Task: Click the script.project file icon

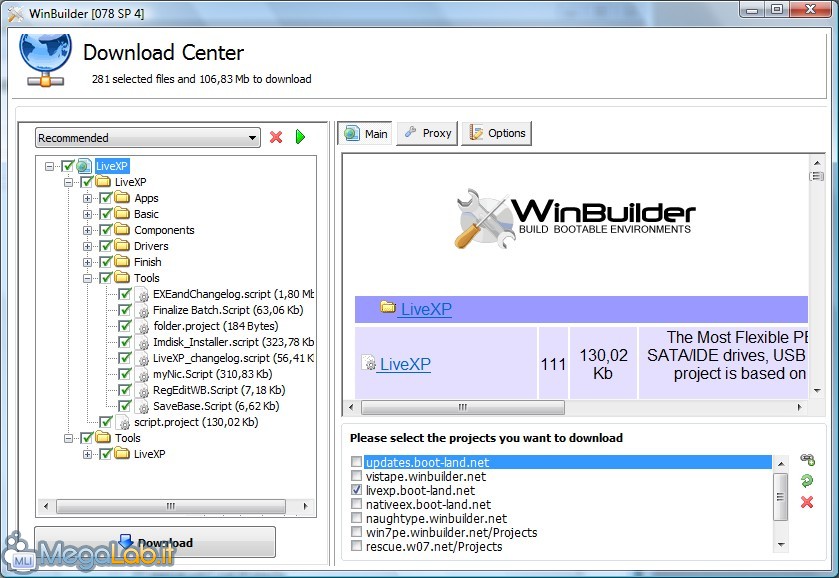Action: [123, 423]
